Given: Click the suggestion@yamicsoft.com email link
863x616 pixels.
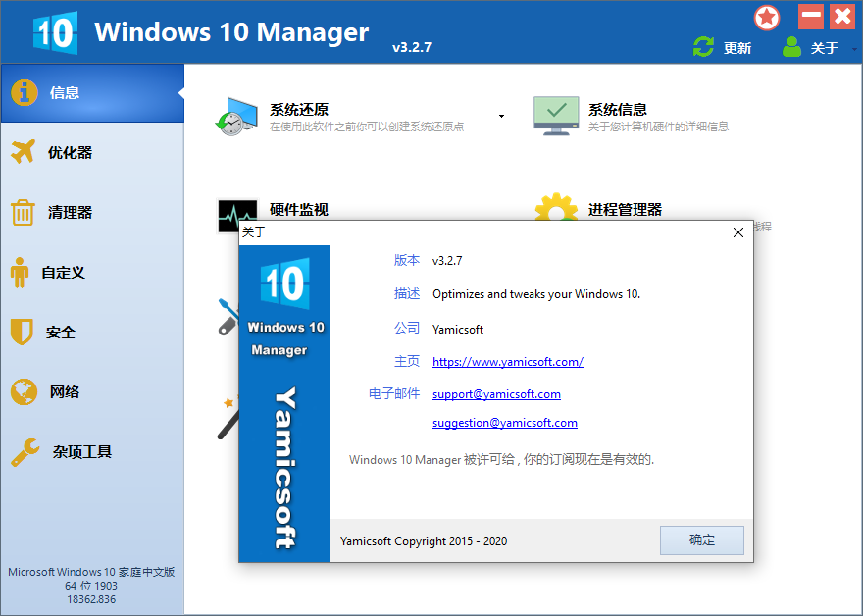Looking at the screenshot, I should [x=504, y=423].
